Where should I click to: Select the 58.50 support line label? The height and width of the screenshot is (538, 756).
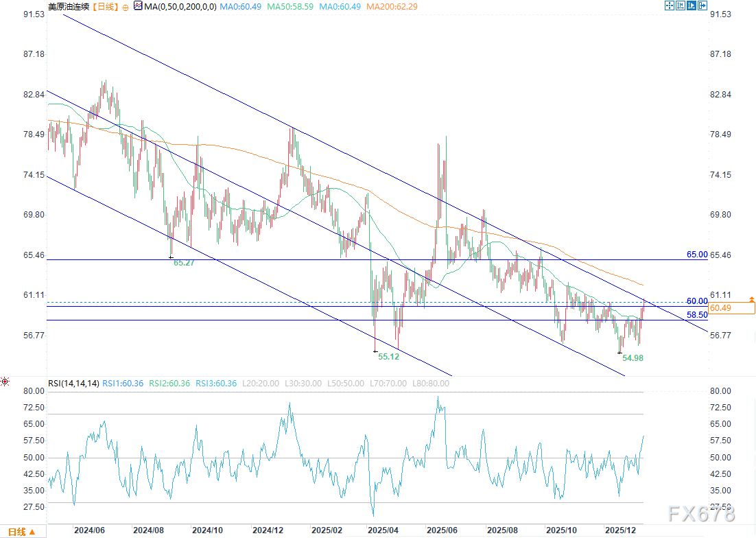coord(696,315)
